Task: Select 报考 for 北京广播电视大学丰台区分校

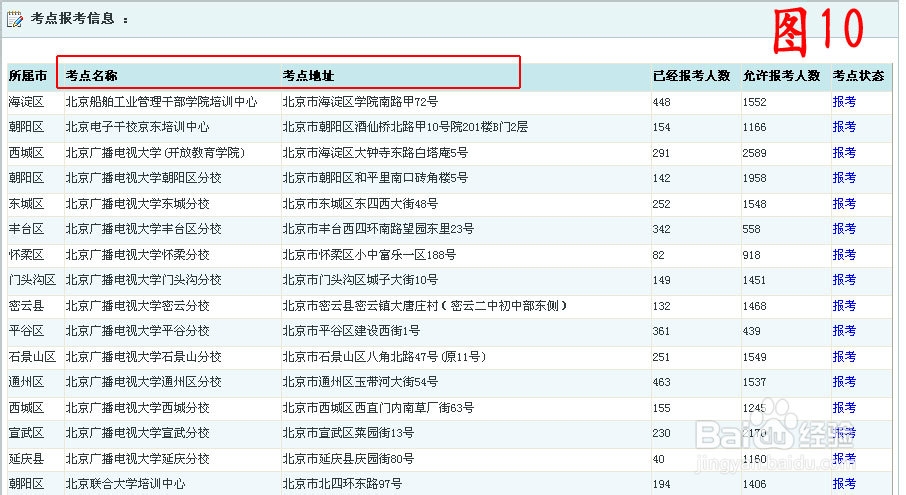Action: tap(844, 228)
